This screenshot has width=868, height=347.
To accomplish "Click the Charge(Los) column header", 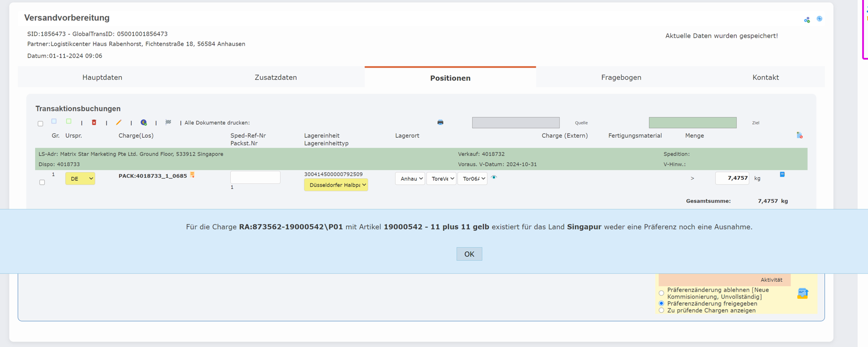I will coord(136,136).
